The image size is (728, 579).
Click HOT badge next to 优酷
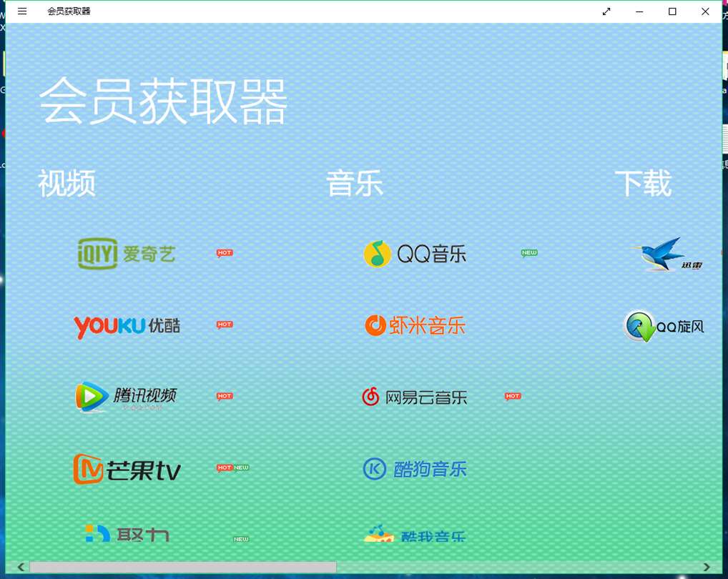click(225, 325)
